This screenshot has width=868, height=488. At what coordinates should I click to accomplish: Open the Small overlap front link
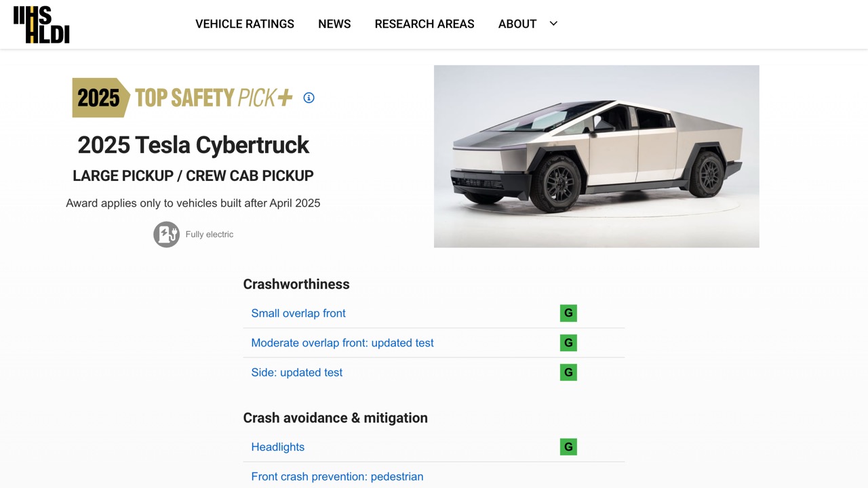pyautogui.click(x=298, y=313)
